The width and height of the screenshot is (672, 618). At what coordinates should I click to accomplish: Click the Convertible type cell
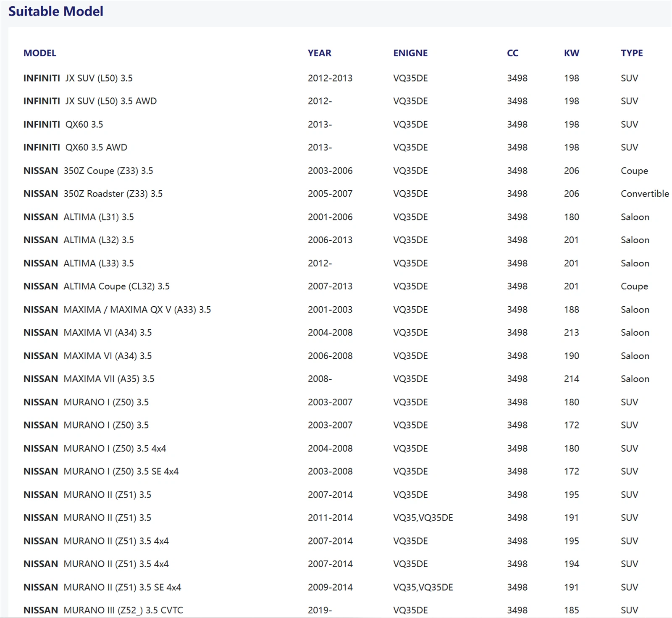[645, 194]
